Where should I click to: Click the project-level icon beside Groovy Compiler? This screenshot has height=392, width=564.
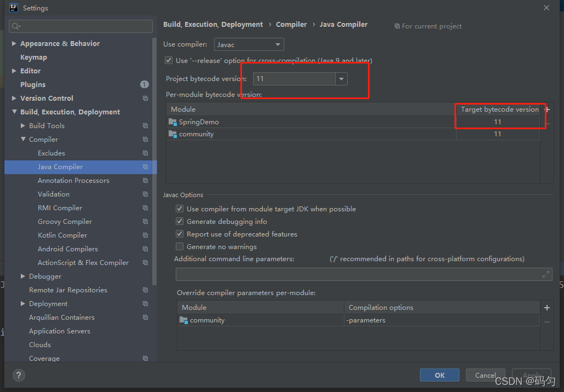145,221
